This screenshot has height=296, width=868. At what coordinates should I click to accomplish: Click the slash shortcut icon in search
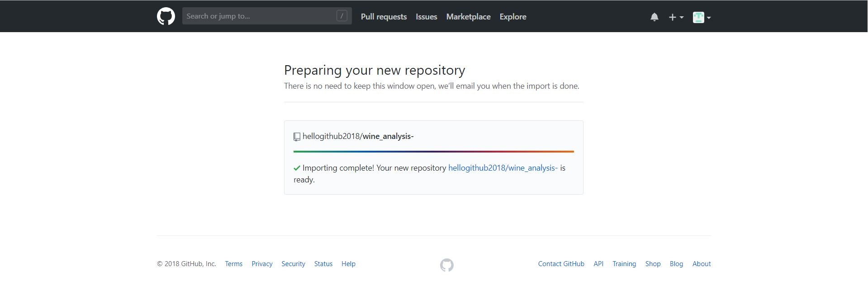pyautogui.click(x=342, y=16)
